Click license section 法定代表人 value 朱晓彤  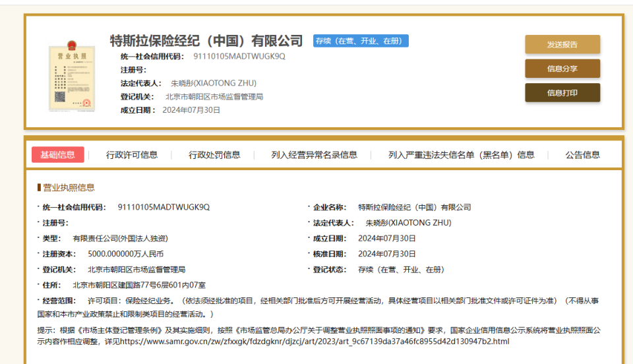[409, 223]
